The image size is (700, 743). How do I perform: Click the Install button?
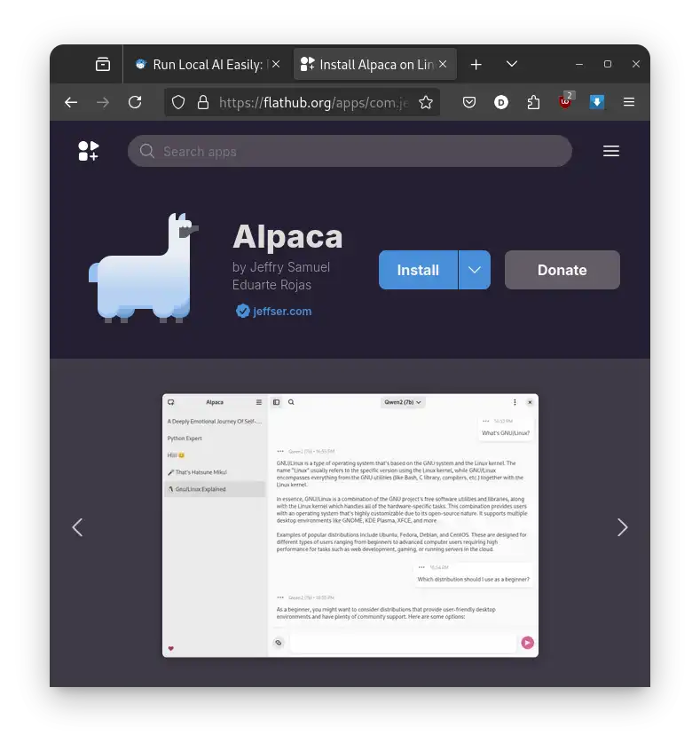418,270
